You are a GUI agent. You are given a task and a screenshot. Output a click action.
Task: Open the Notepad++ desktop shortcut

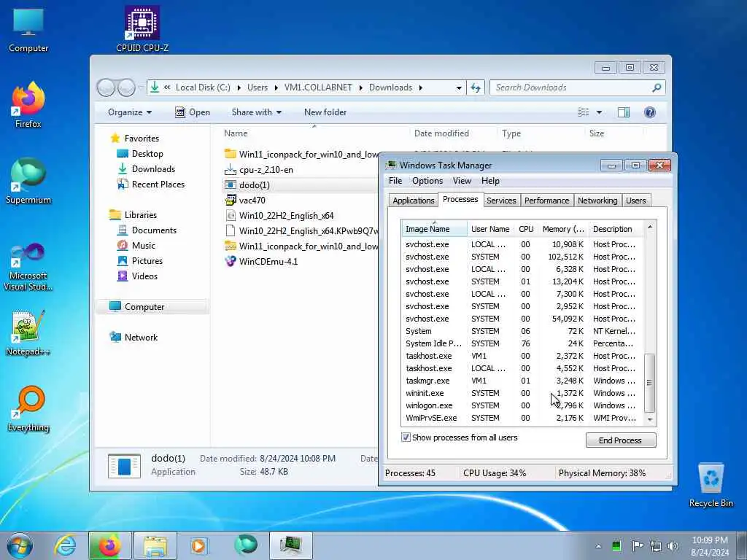[28, 333]
